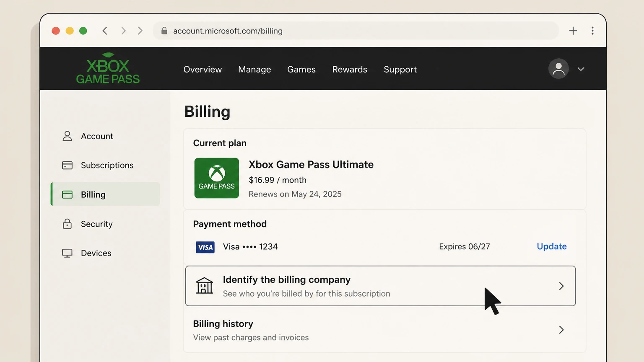Open the user profile avatar
The width and height of the screenshot is (644, 362).
pyautogui.click(x=558, y=69)
